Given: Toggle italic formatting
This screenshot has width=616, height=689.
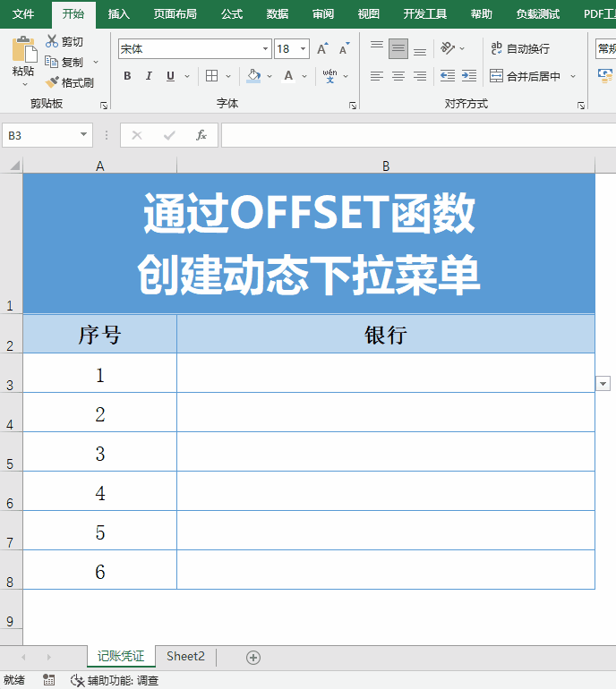Looking at the screenshot, I should (149, 76).
